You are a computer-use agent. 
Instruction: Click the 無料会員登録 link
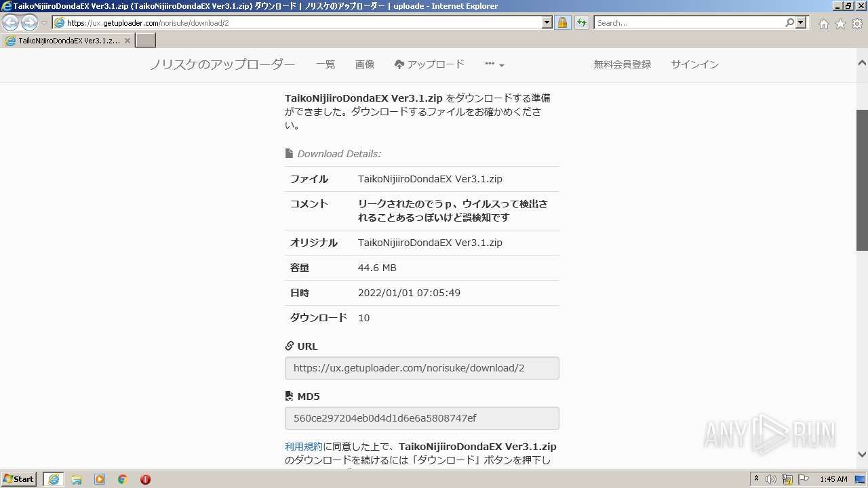[623, 64]
